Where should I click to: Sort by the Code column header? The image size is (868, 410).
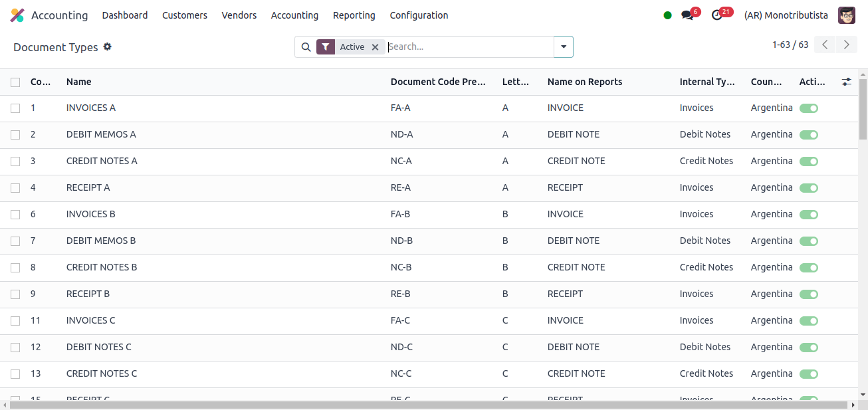pyautogui.click(x=41, y=82)
